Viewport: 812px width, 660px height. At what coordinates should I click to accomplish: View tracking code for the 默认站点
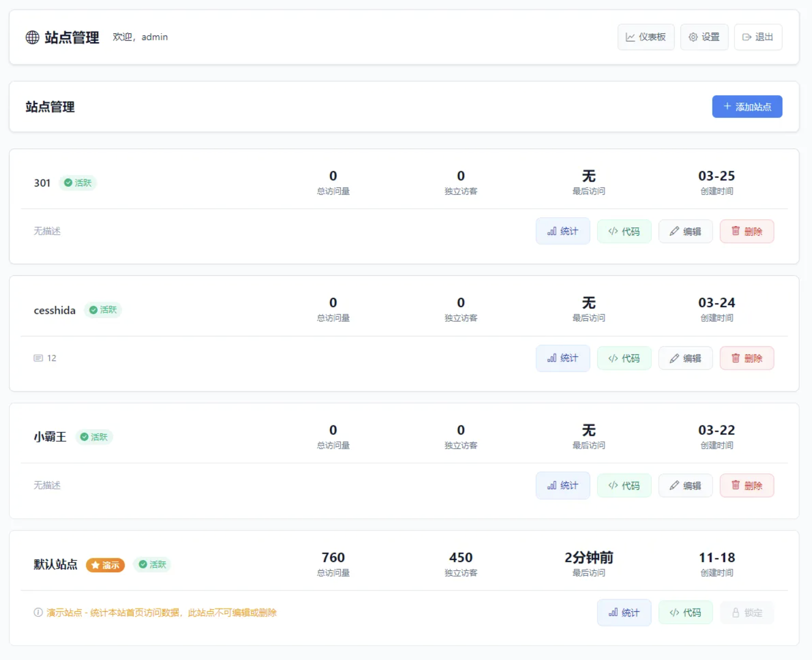pyautogui.click(x=685, y=612)
